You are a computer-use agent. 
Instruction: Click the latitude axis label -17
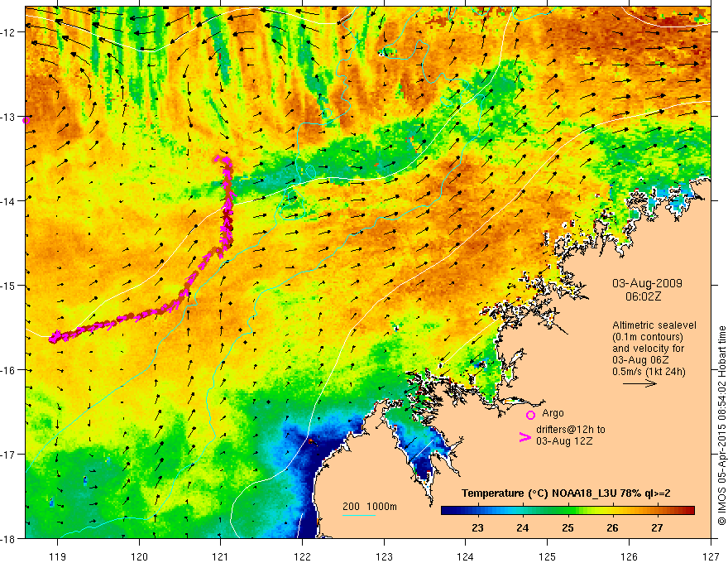pyautogui.click(x=9, y=455)
